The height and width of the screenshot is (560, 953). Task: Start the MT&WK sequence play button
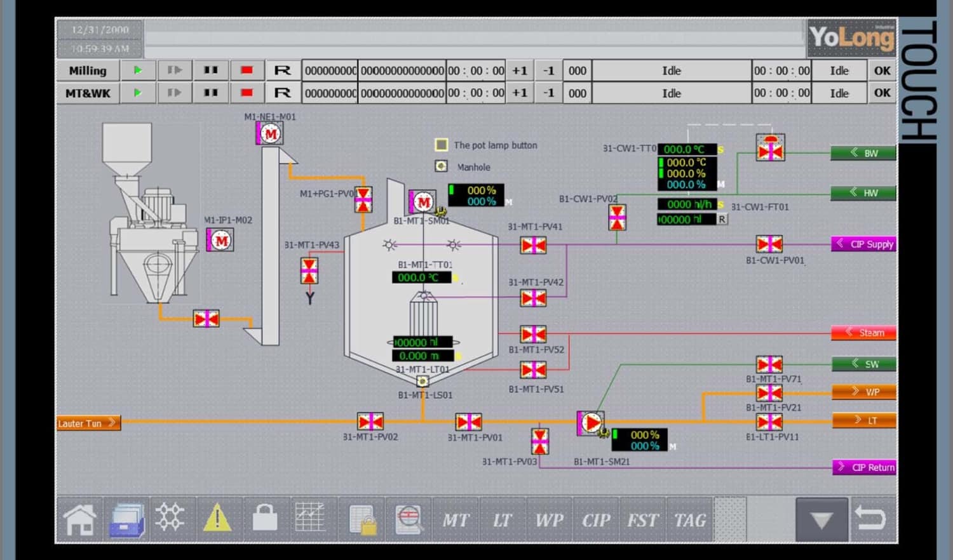pyautogui.click(x=137, y=93)
